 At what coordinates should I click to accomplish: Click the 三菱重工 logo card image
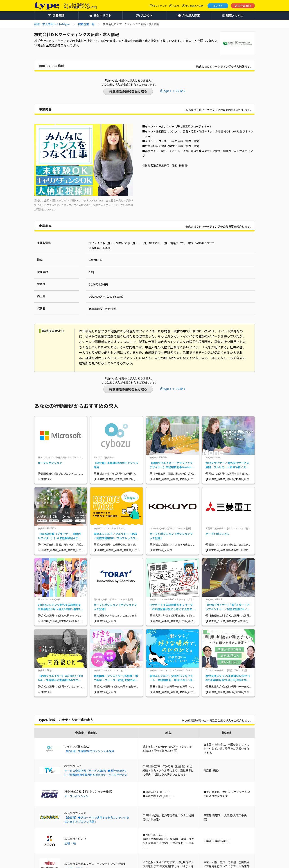pyautogui.click(x=228, y=506)
